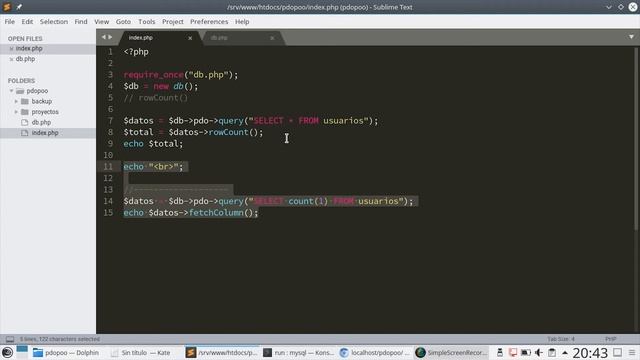Go to next tab with right arrow

pyautogui.click(x=110, y=37)
